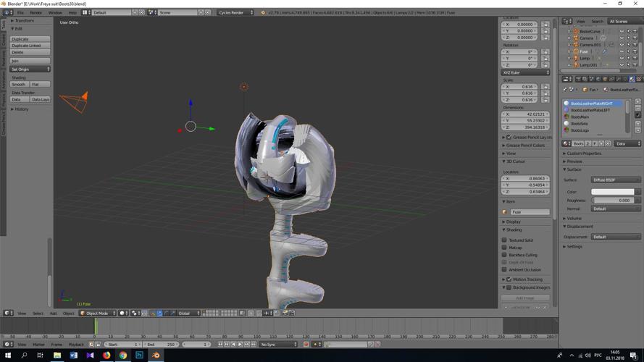Screen dimensions: 644x362
Task: Select the BootsMain material slot icon
Action: point(567,117)
